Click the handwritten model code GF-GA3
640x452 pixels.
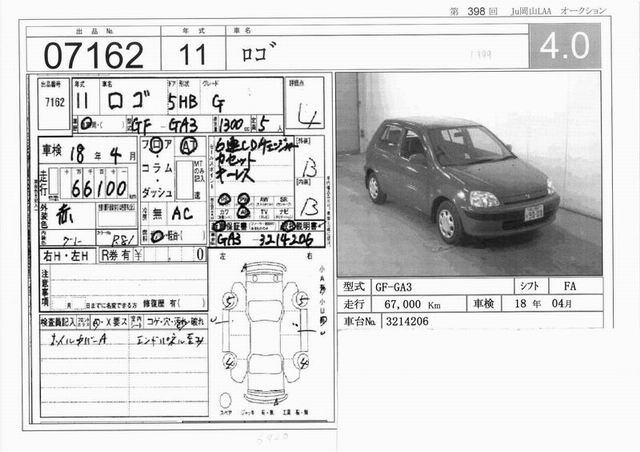click(165, 125)
